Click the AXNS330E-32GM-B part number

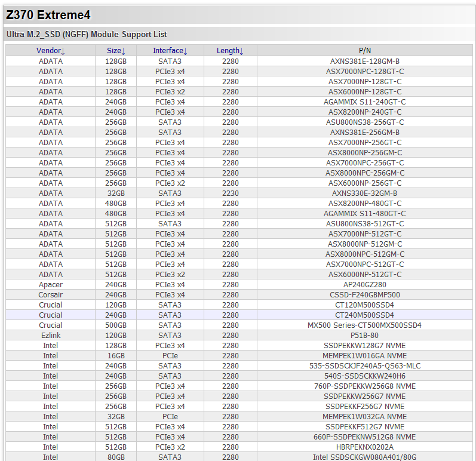[x=364, y=193]
